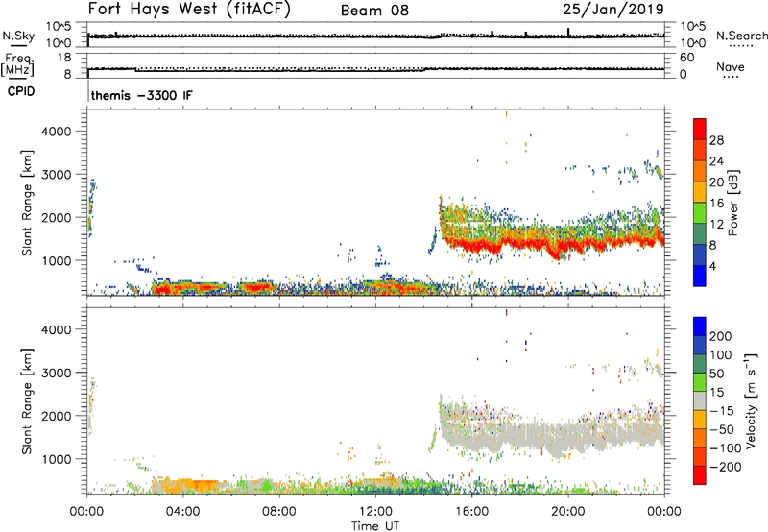Click the Velocity colorbar value 200

click(x=721, y=336)
